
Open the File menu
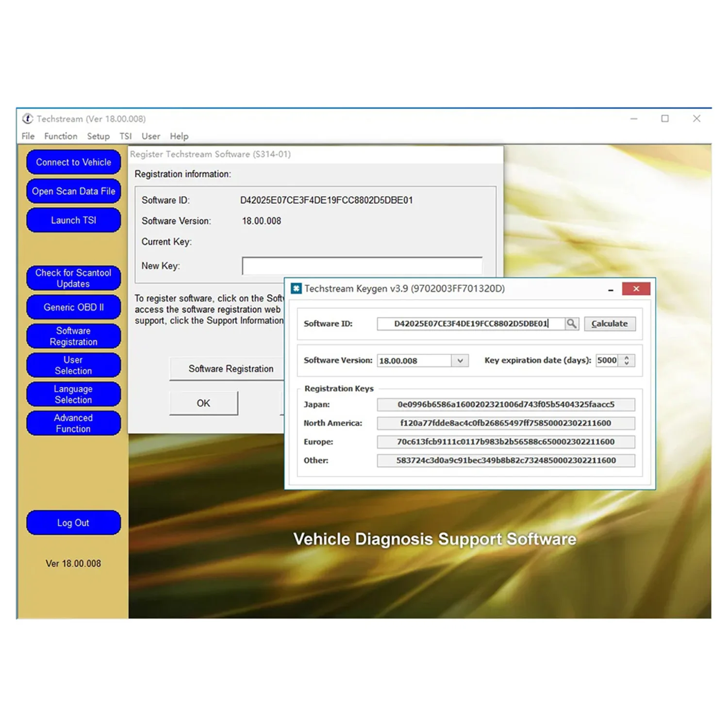pos(28,136)
